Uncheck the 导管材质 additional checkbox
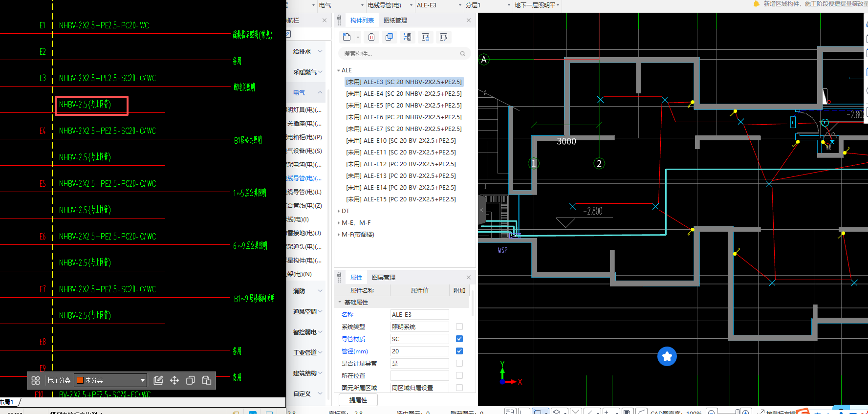 (x=459, y=339)
